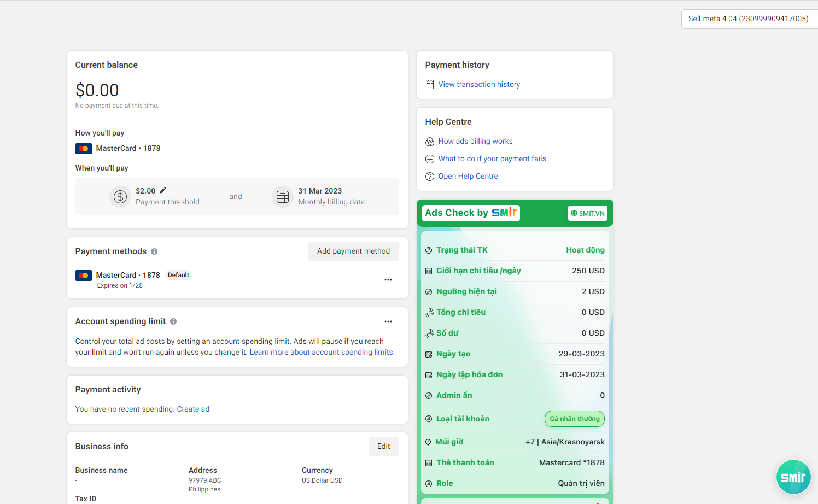The image size is (818, 504).
Task: Open the Account spending limit three-dot menu
Action: tap(388, 321)
